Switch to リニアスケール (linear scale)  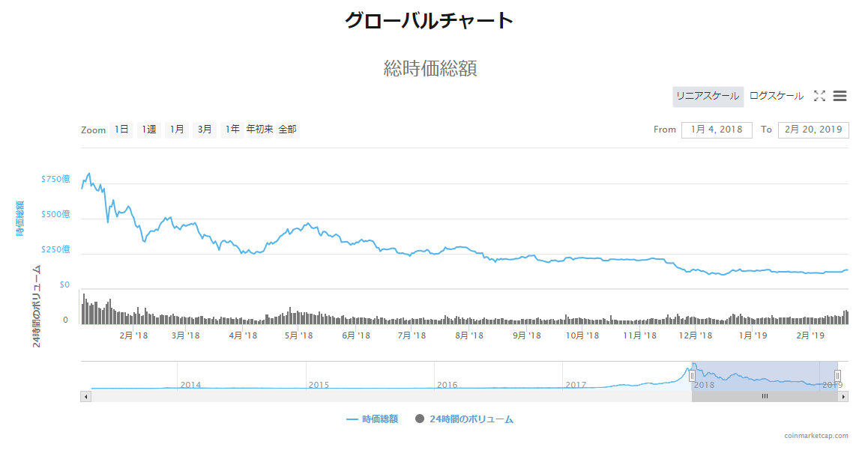click(708, 96)
